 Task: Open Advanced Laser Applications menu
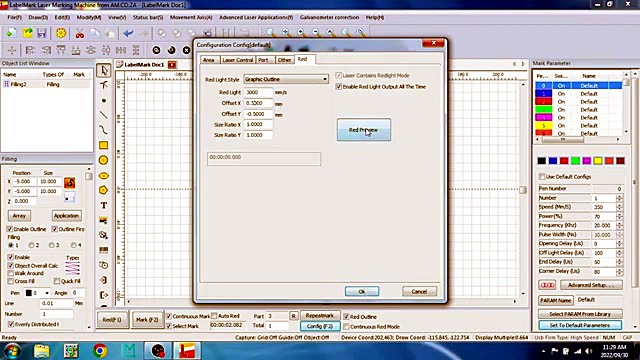(x=256, y=18)
